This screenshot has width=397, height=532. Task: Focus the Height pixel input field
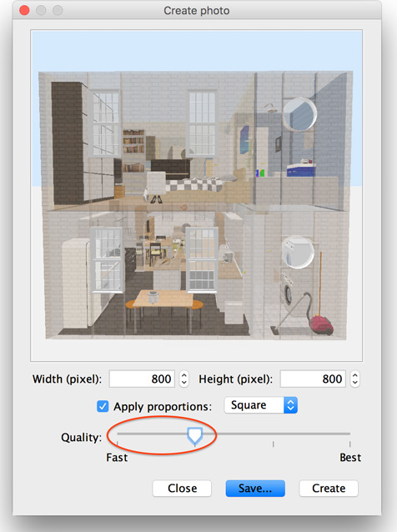click(313, 379)
